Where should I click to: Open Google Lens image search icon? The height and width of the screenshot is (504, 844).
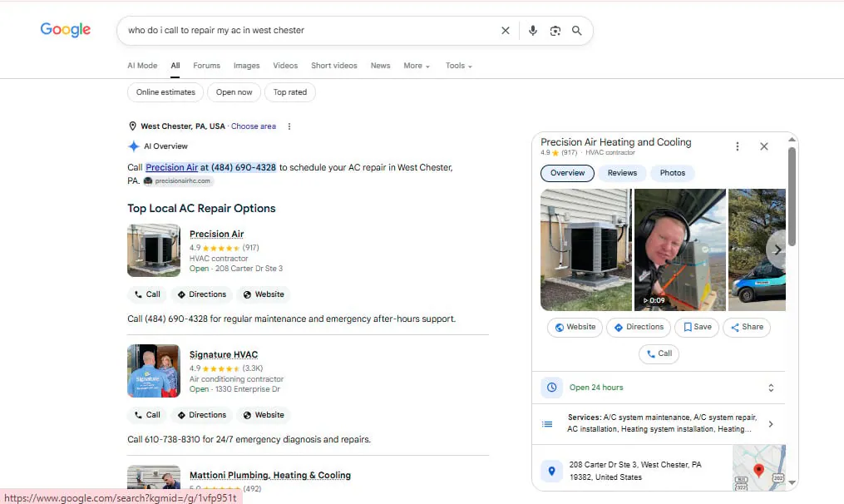555,31
